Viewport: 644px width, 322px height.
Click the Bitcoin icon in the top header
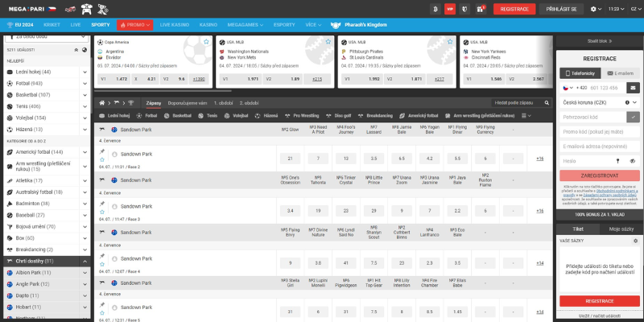pyautogui.click(x=436, y=9)
